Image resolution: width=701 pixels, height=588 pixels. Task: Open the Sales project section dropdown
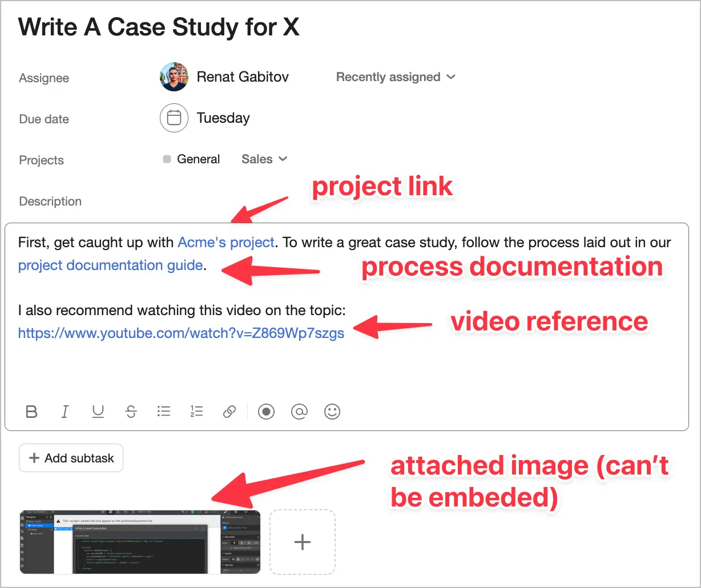coord(264,159)
